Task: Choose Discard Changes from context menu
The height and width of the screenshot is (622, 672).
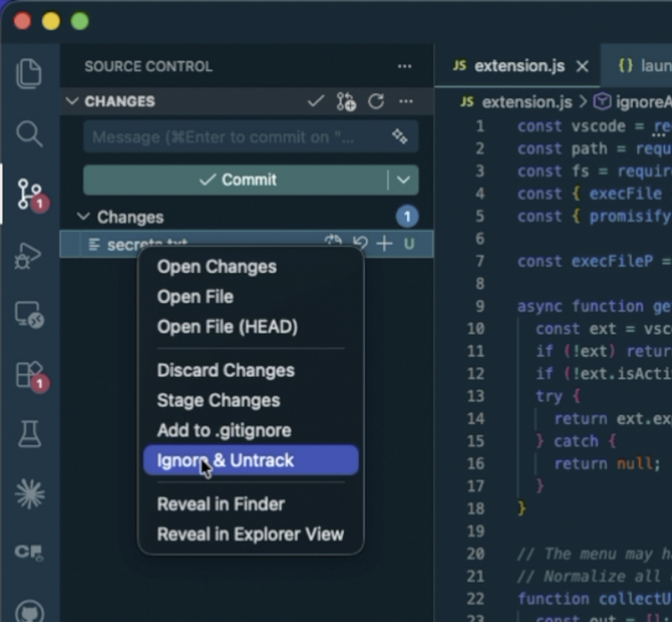Action: coord(225,370)
